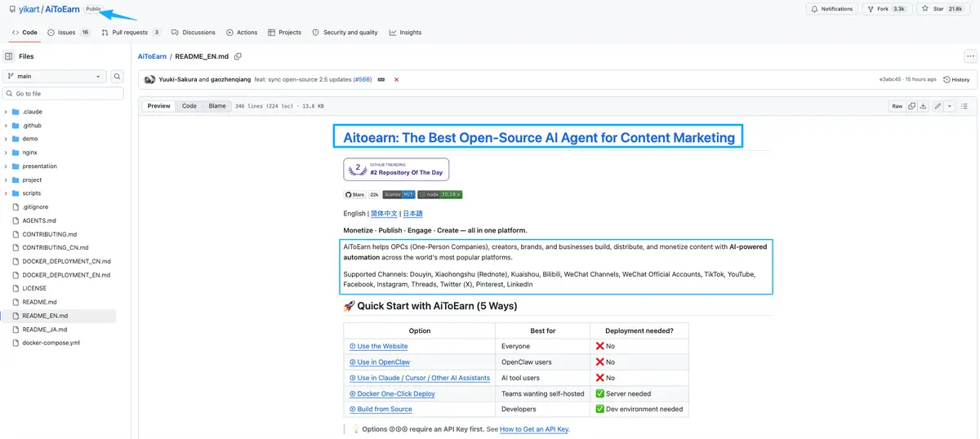Open README_JA.md in file tree
Viewport: 980px width, 439px height.
(45, 329)
